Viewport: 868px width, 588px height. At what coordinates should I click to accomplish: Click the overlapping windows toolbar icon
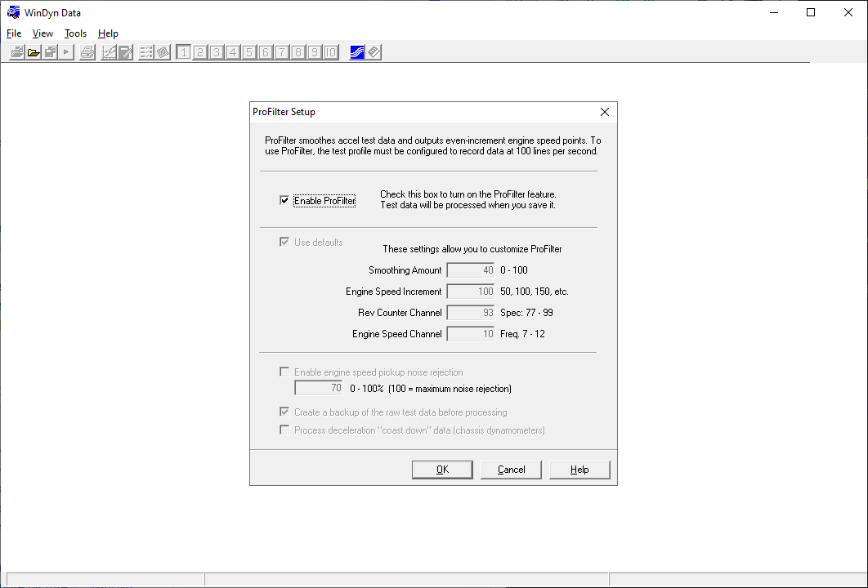[51, 52]
